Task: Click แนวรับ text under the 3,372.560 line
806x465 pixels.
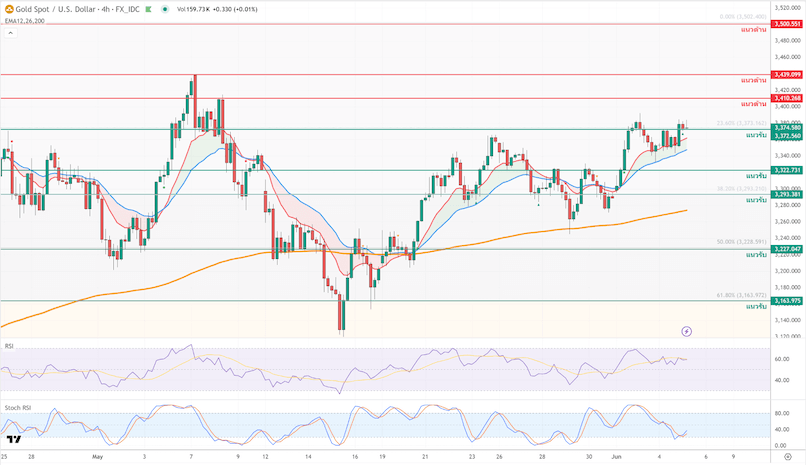Action: [756, 135]
